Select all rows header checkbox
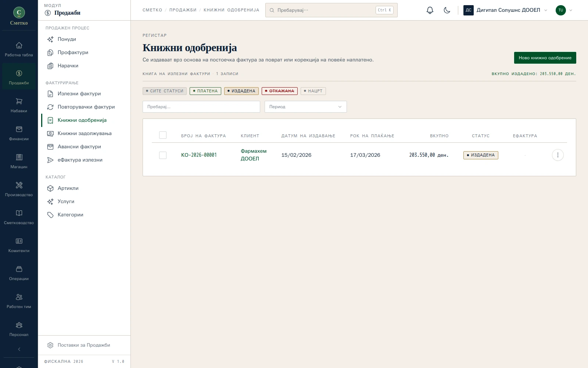This screenshot has width=588, height=368. point(163,135)
